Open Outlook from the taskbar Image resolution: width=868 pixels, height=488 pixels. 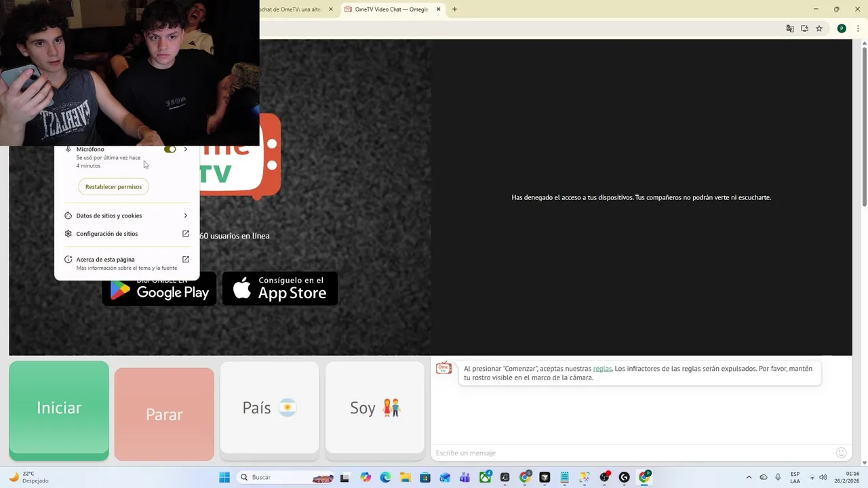tap(445, 477)
